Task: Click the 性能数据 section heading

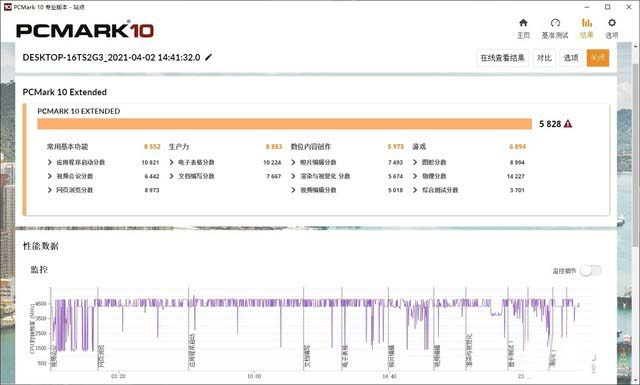Action: 40,246
